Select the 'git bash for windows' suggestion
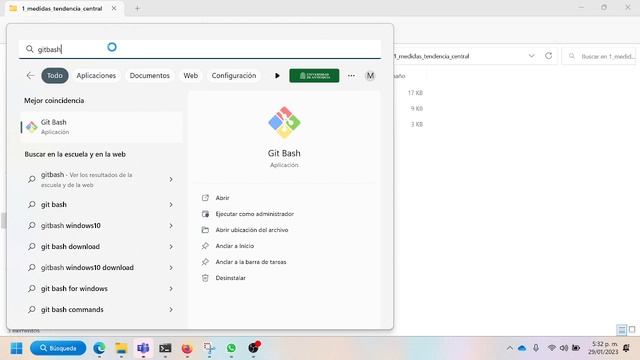This screenshot has height=360, width=640. 74,289
